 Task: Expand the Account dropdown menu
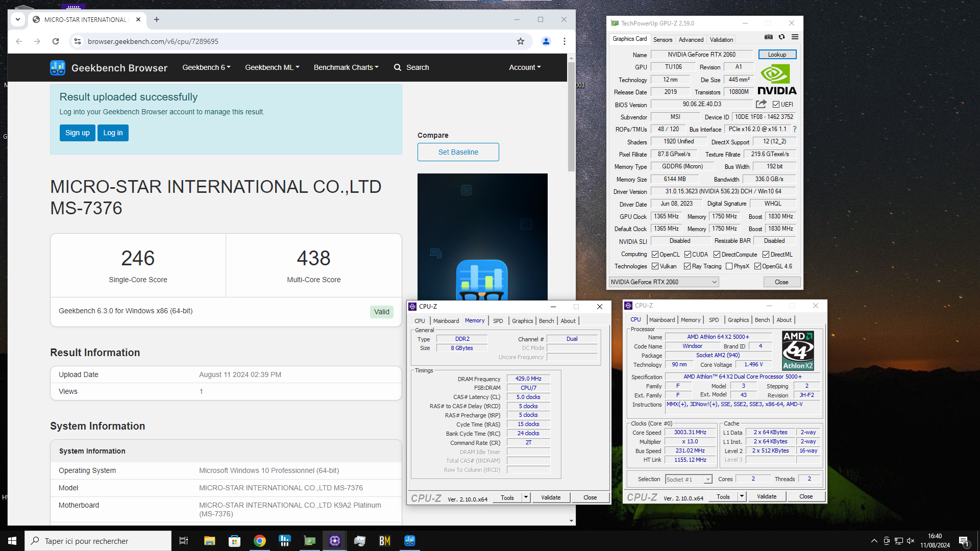525,67
